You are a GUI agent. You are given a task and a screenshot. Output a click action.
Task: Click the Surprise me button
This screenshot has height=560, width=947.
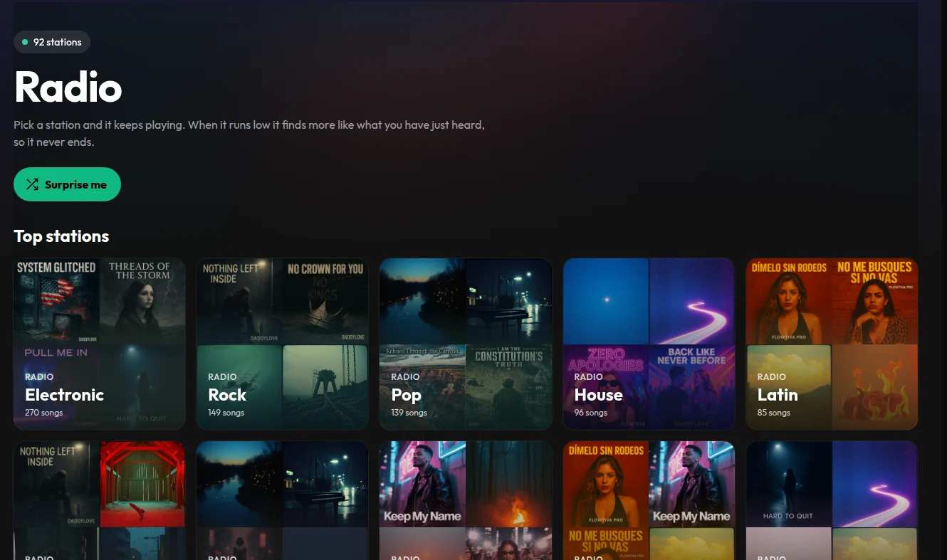click(x=67, y=184)
